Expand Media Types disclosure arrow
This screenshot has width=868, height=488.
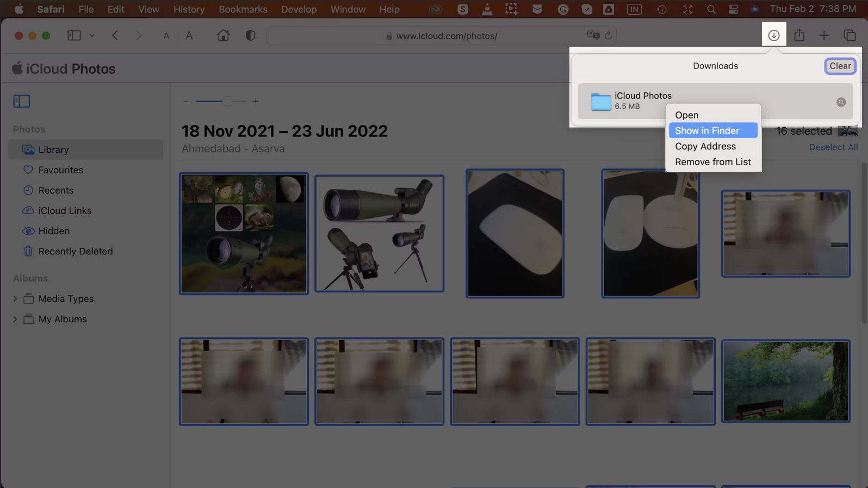(15, 299)
